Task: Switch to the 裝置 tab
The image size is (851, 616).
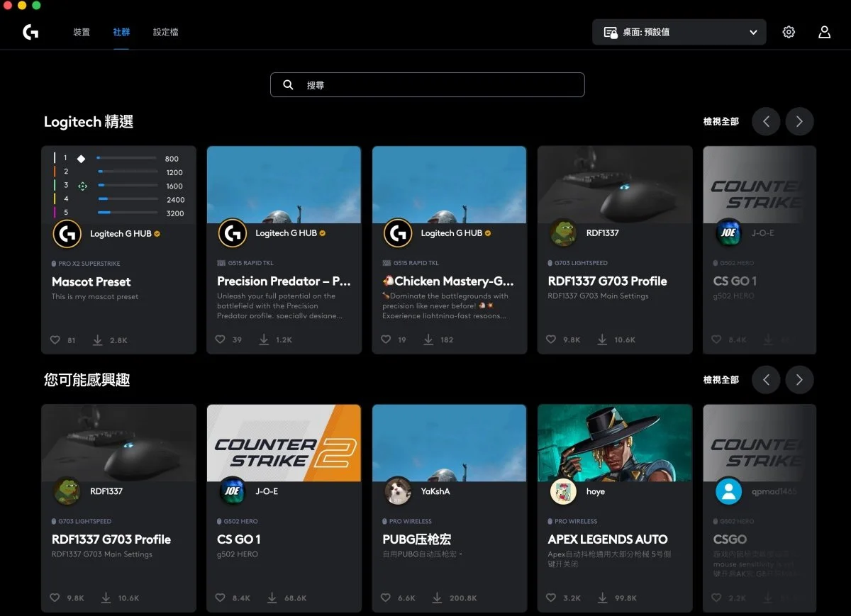Action: coord(82,32)
